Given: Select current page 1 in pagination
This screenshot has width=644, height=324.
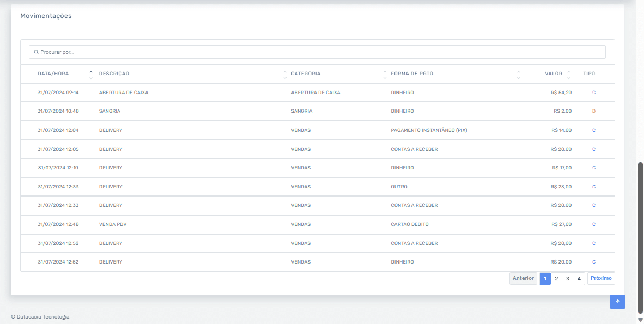Looking at the screenshot, I should (545, 279).
